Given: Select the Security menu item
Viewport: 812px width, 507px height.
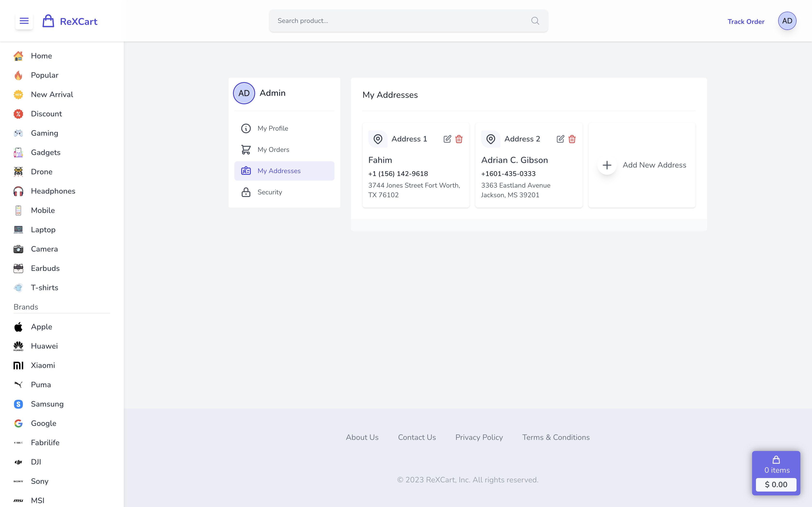Looking at the screenshot, I should coord(270,192).
